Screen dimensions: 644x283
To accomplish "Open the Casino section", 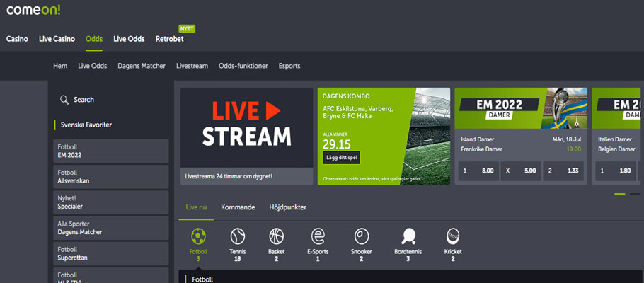I will coord(17,39).
